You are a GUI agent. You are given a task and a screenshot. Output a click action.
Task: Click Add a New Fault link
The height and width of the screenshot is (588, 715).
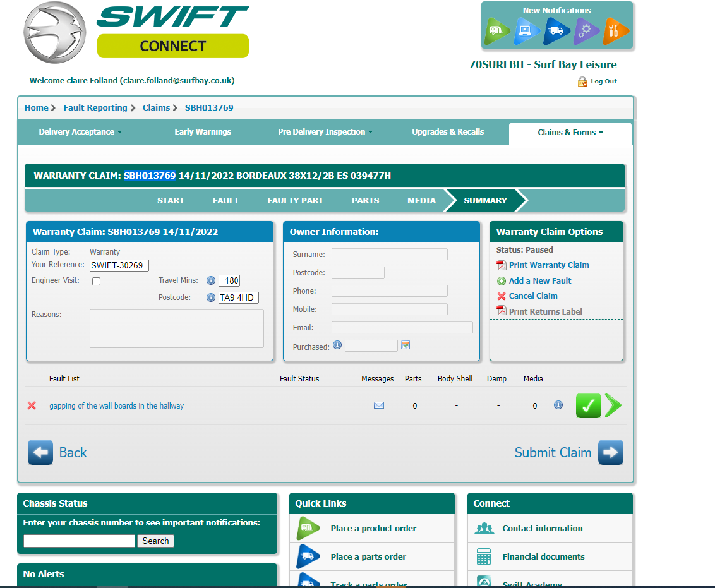(540, 281)
